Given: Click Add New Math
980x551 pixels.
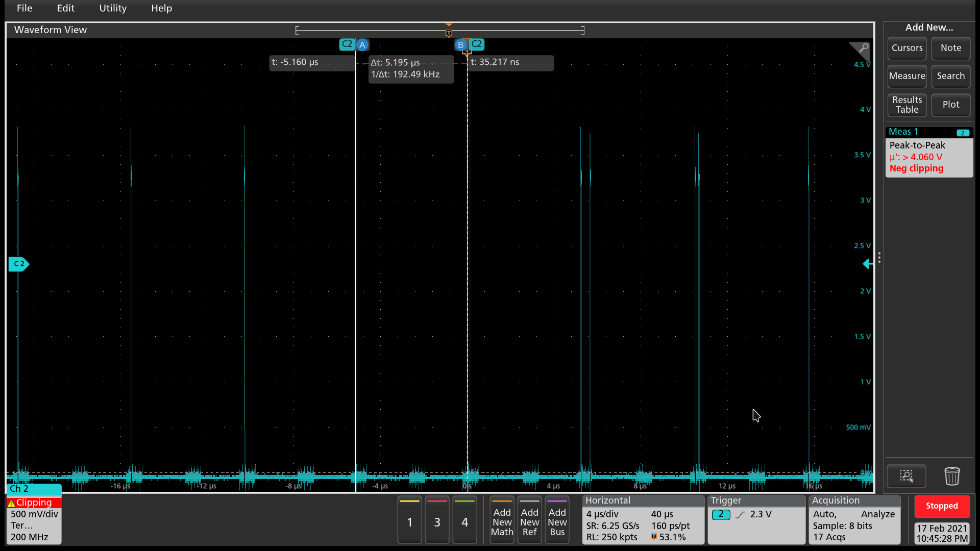Looking at the screenshot, I should [502, 520].
